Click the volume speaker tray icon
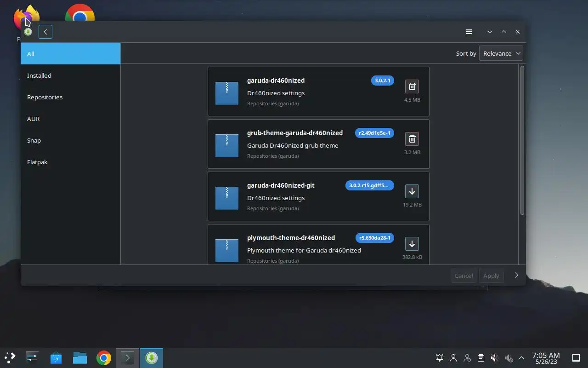The width and height of the screenshot is (588, 368). pyautogui.click(x=495, y=358)
